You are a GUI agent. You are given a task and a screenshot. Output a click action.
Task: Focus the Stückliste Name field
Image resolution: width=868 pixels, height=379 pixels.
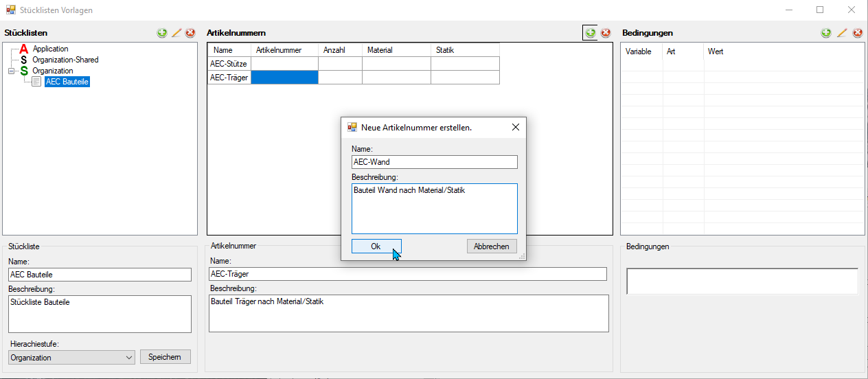100,274
